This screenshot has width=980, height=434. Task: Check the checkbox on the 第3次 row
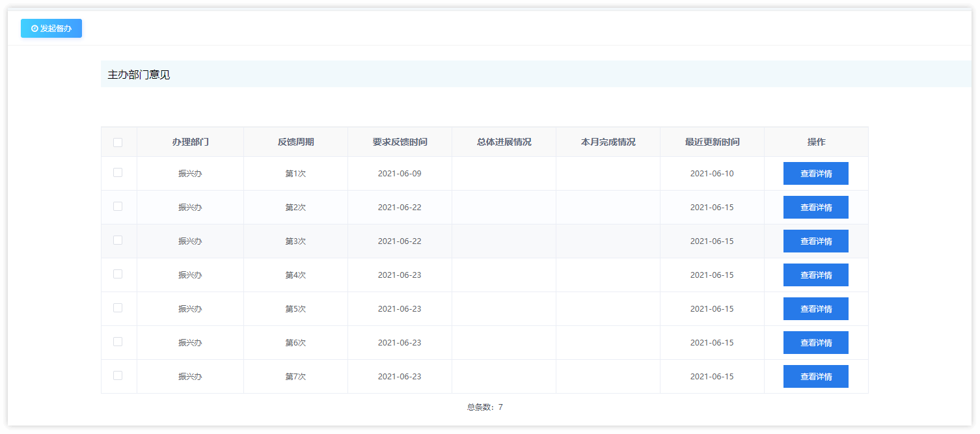[118, 241]
